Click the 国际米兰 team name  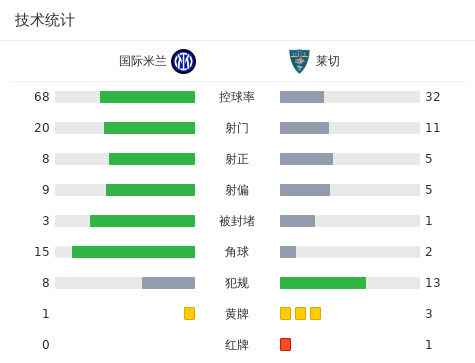143,61
